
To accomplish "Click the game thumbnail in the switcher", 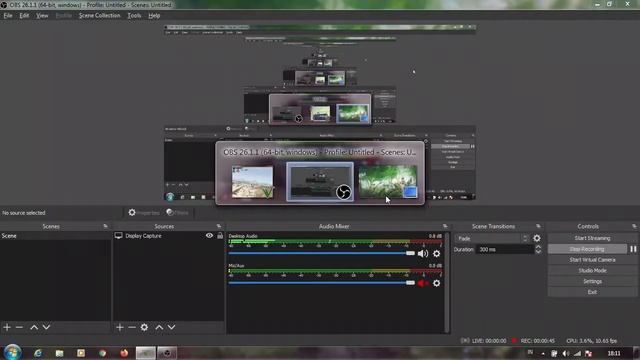I will click(252, 182).
